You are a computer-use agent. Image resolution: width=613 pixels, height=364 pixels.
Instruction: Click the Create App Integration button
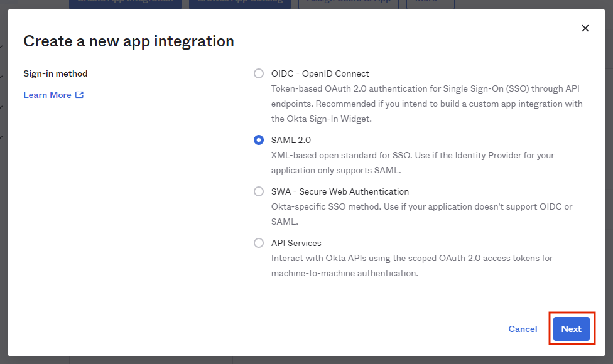click(x=125, y=3)
